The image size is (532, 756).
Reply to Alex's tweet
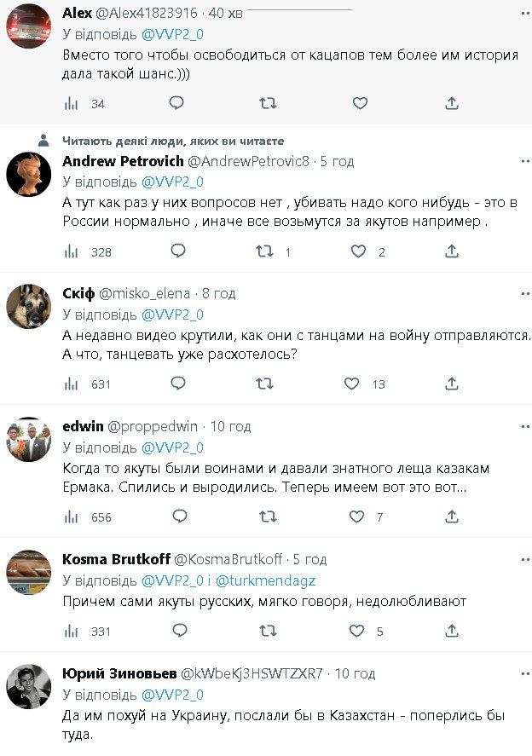(176, 103)
